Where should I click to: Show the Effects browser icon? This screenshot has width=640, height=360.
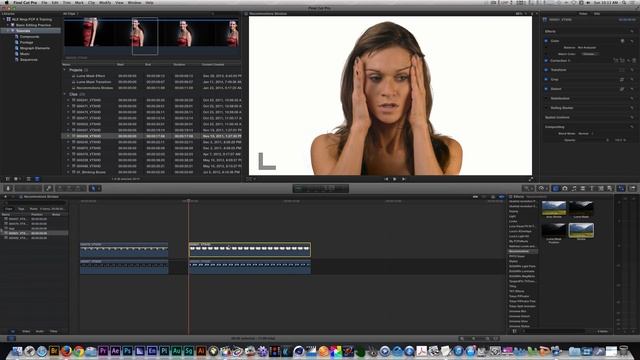[x=556, y=188]
